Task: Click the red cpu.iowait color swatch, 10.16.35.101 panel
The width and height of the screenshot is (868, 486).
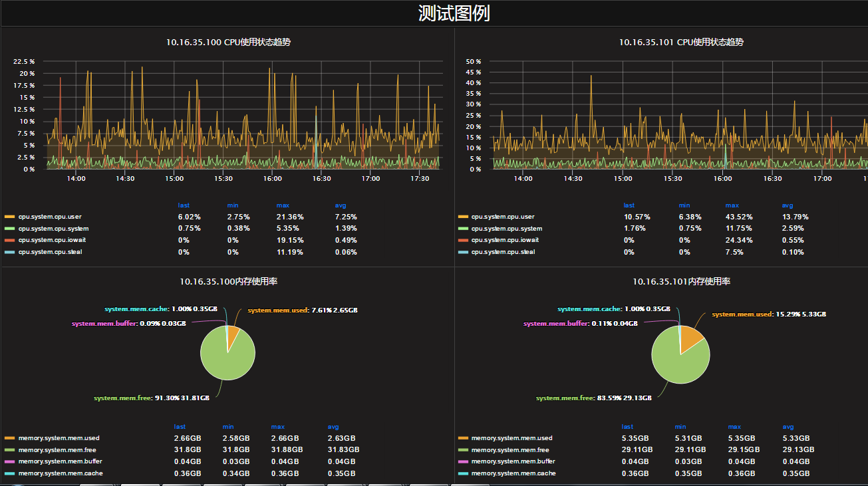Action: (x=463, y=240)
